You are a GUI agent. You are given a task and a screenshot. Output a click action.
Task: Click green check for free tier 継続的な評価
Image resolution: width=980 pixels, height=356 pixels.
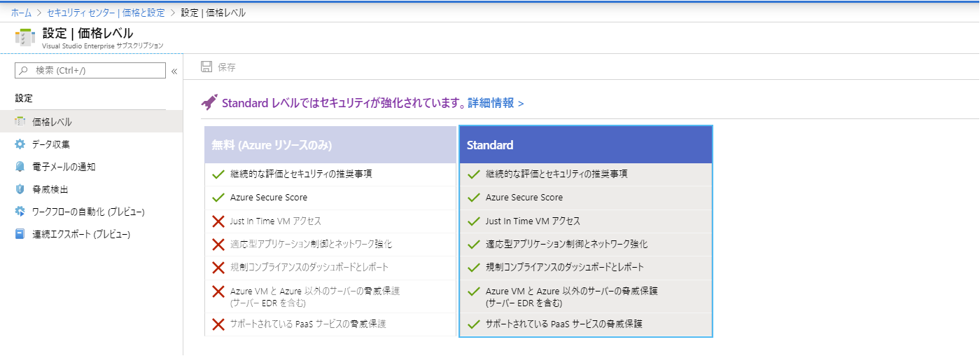coord(218,174)
